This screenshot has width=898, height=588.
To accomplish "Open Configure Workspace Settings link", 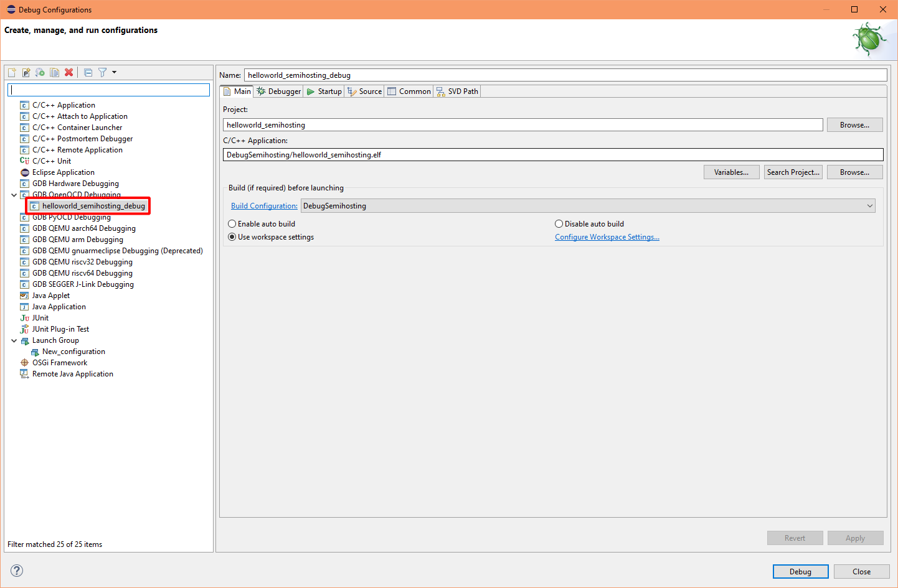I will [607, 236].
